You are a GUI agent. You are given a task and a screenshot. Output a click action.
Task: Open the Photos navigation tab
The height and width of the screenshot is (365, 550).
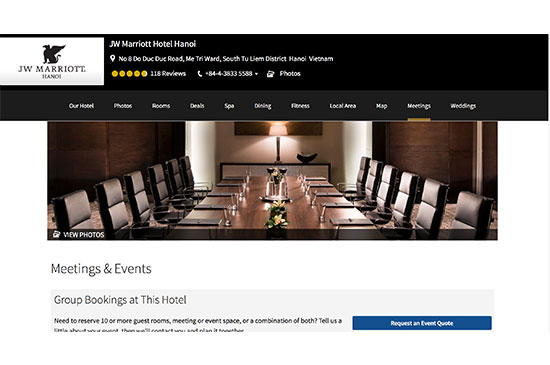pos(123,106)
